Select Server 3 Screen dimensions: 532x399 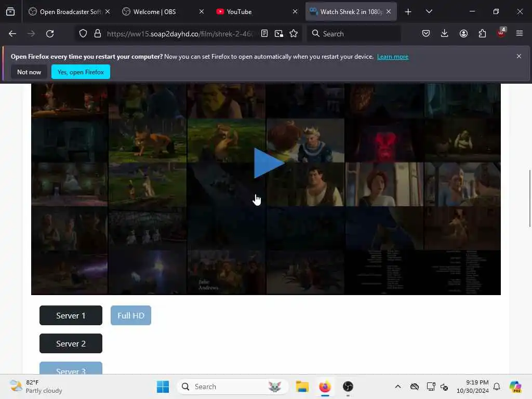[x=71, y=369]
